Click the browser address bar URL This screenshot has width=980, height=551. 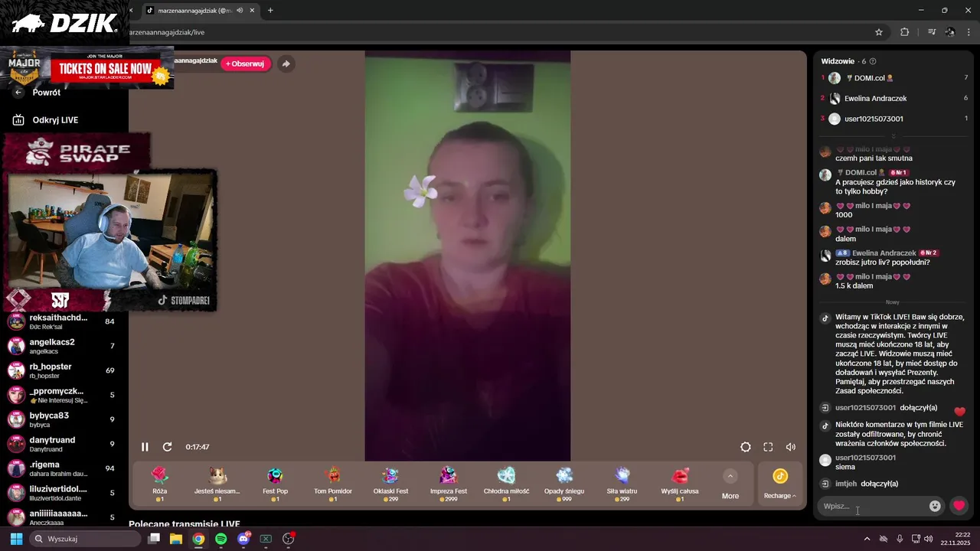pyautogui.click(x=167, y=32)
